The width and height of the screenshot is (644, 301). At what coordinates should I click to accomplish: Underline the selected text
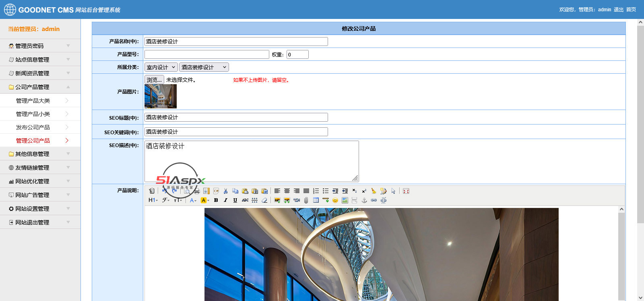(x=235, y=200)
